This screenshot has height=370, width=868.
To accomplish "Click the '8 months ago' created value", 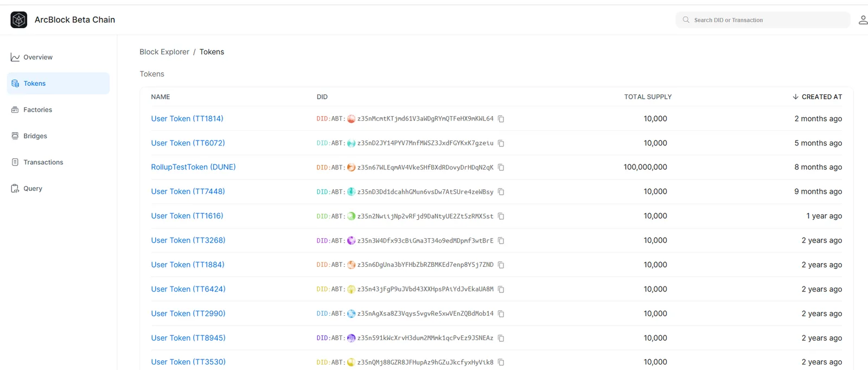I will point(818,167).
